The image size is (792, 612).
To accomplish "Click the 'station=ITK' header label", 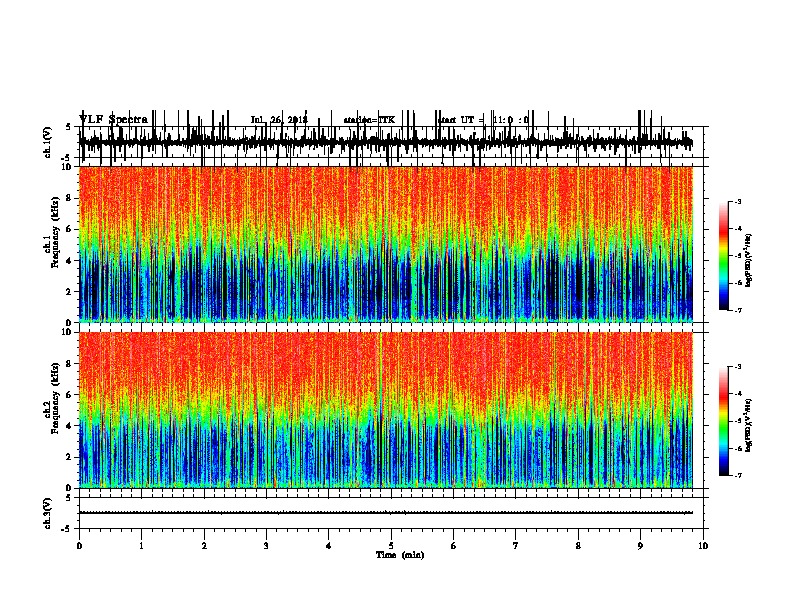I will click(x=369, y=120).
